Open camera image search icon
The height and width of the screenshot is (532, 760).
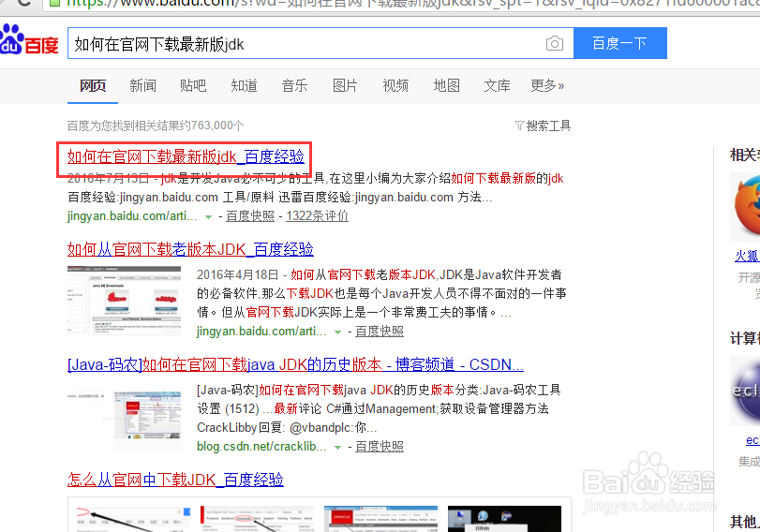(555, 44)
